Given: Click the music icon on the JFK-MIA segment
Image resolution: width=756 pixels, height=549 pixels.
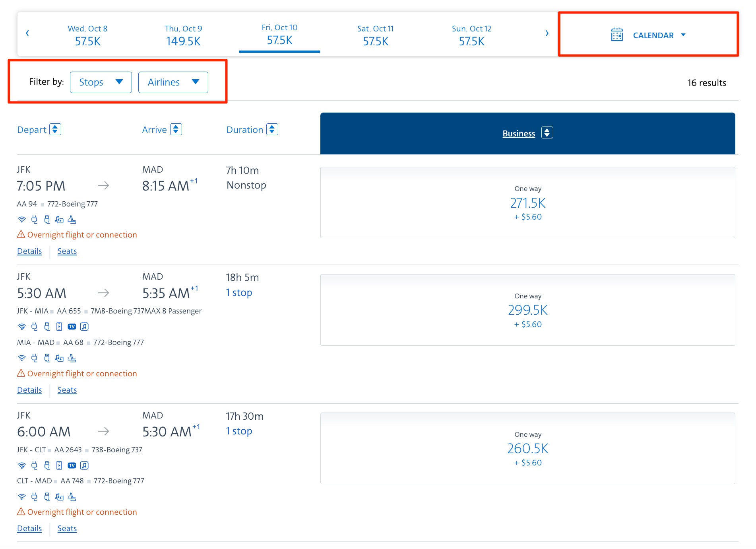Looking at the screenshot, I should (84, 327).
